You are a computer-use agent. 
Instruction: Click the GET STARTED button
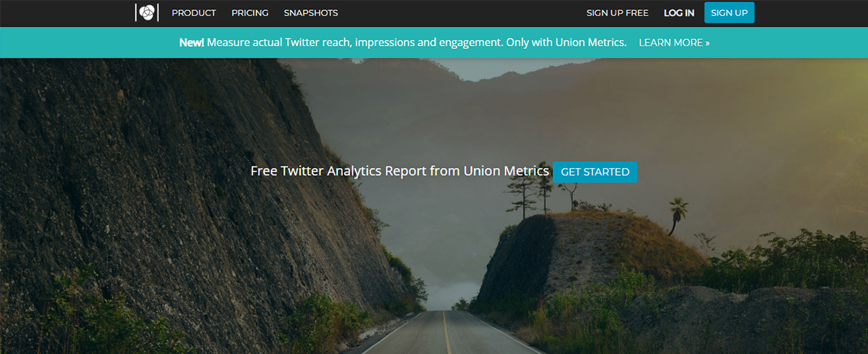595,172
